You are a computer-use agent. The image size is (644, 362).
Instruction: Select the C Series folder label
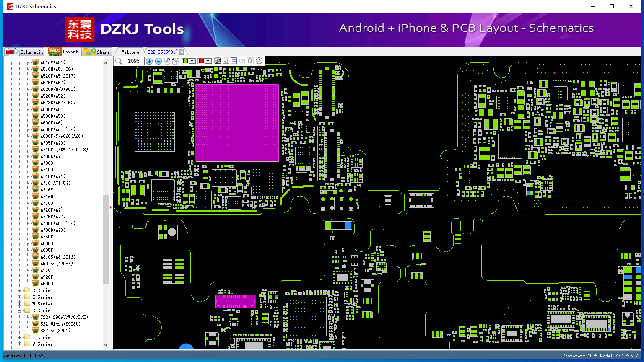coord(42,290)
